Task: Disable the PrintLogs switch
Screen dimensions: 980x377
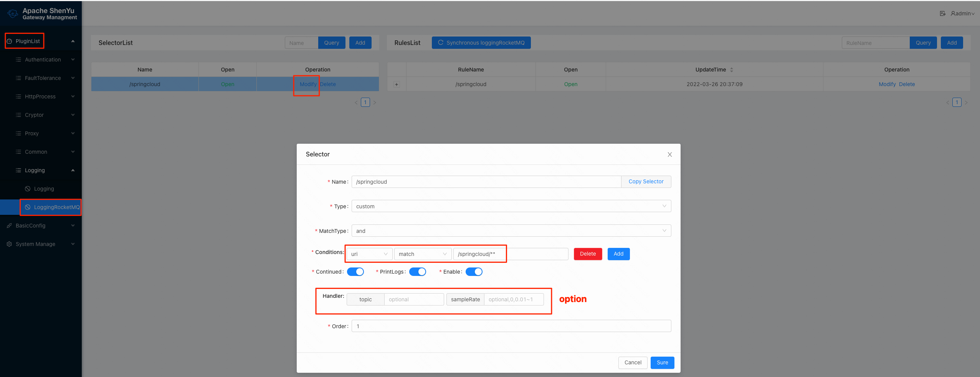Action: click(417, 272)
